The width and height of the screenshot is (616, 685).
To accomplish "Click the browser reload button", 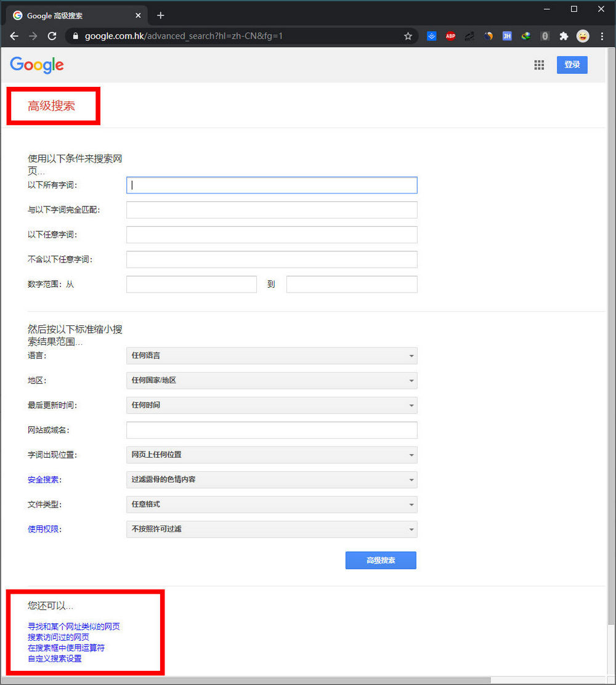I will [52, 36].
